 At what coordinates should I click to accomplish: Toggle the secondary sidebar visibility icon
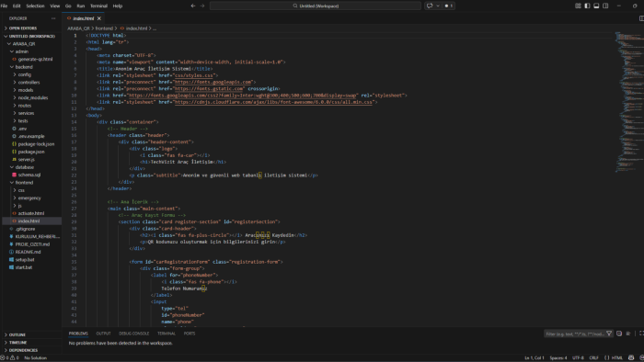point(605,6)
